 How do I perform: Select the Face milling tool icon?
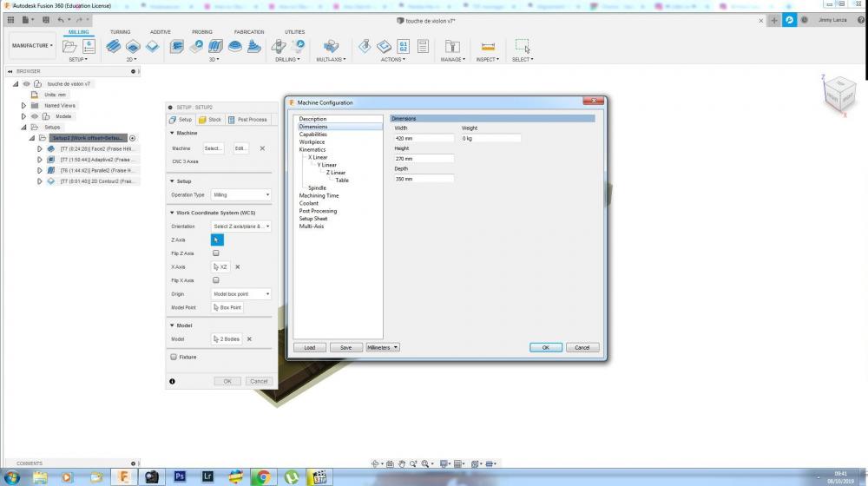pyautogui.click(x=152, y=47)
